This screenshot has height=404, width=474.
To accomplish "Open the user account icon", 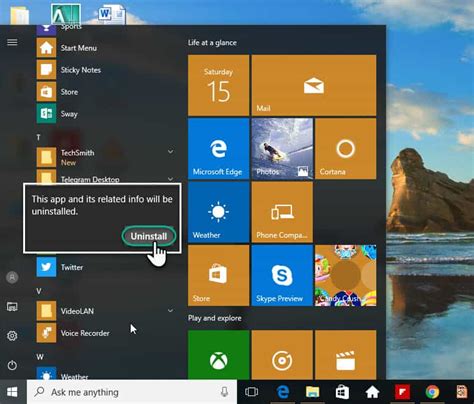I will pos(12,277).
